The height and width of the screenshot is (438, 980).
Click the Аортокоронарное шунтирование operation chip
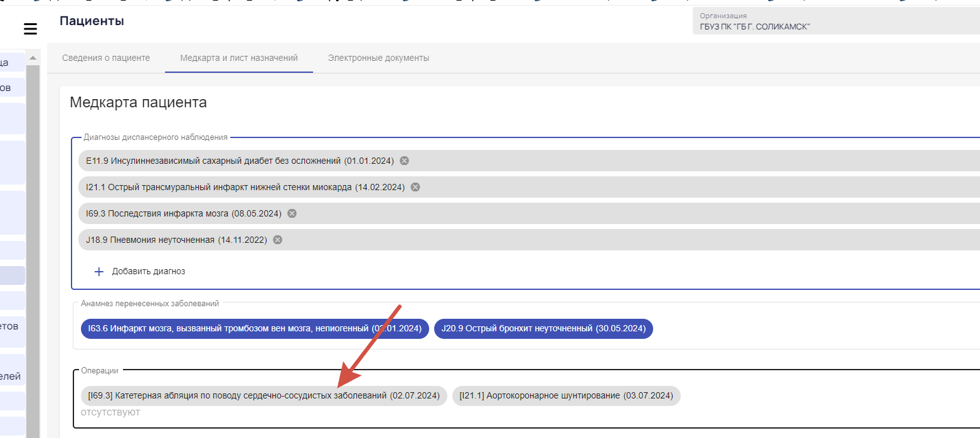566,396
